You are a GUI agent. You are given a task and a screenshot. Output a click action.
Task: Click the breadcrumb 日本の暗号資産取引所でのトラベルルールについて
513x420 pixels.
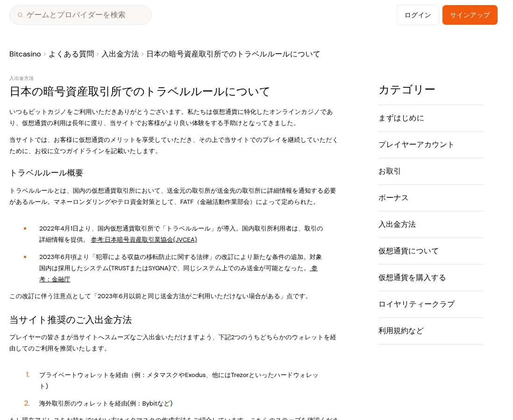coord(233,54)
